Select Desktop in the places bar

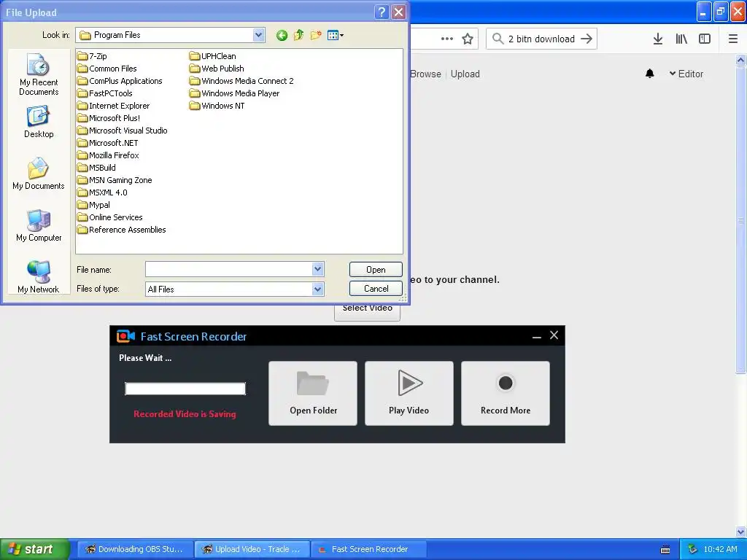tap(39, 122)
